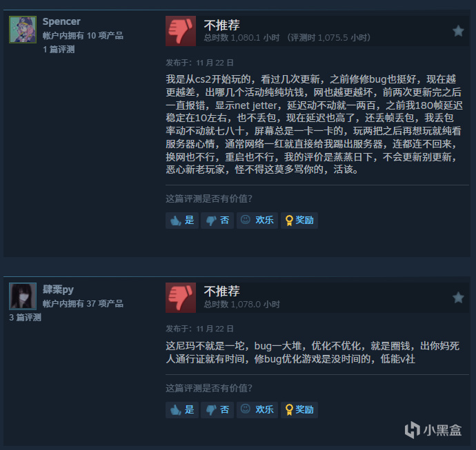This screenshot has width=476, height=450.
Task: View 肆栗py's 3 篇评测 reviews link
Action: pyautogui.click(x=26, y=318)
